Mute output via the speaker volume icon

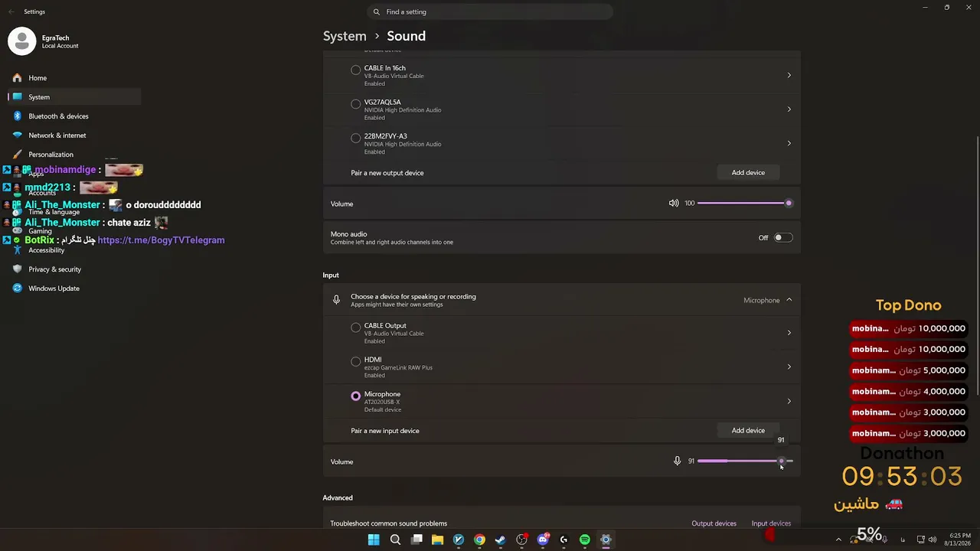coord(674,204)
